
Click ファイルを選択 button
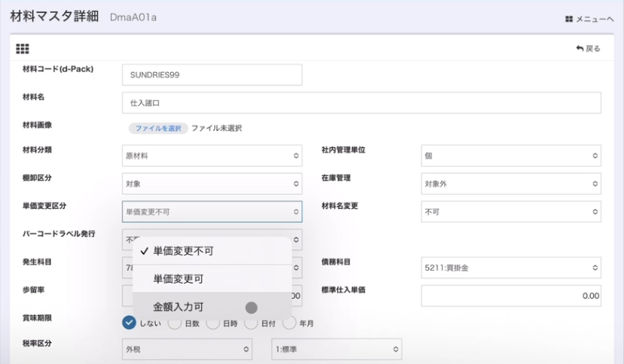click(158, 128)
